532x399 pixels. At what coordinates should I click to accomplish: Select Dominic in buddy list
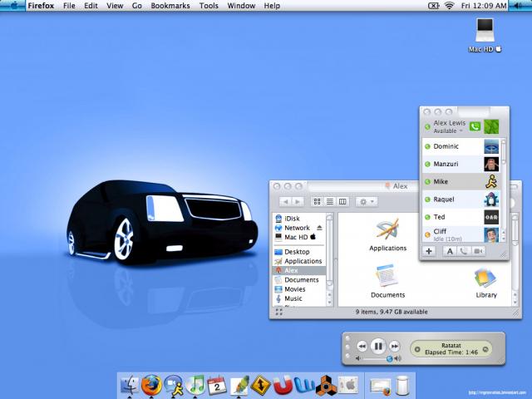(x=461, y=146)
